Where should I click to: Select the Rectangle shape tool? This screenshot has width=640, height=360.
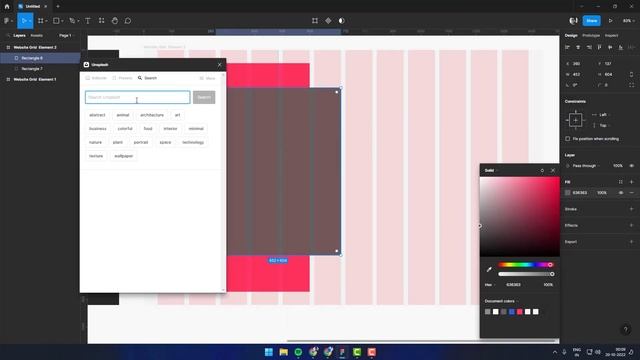click(x=56, y=20)
